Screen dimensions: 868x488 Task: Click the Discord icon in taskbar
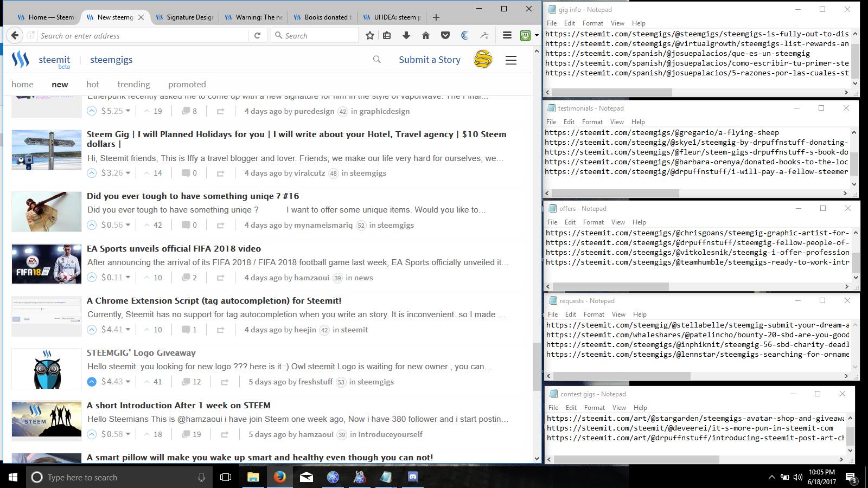click(413, 477)
